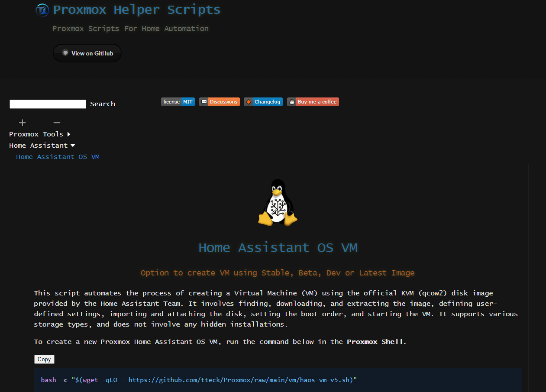Viewport: 546px width, 392px height.
Task: Expand all categories with the plus icon
Action: 23,123
